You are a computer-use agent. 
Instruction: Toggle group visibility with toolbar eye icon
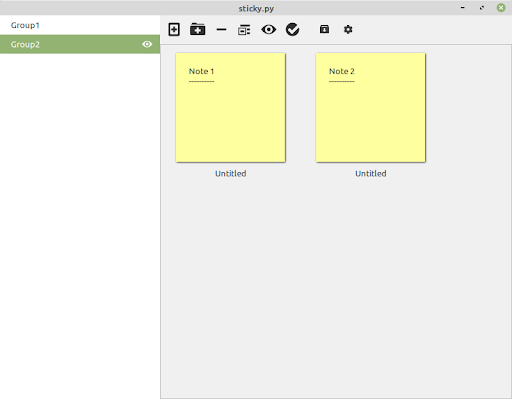pyautogui.click(x=269, y=30)
